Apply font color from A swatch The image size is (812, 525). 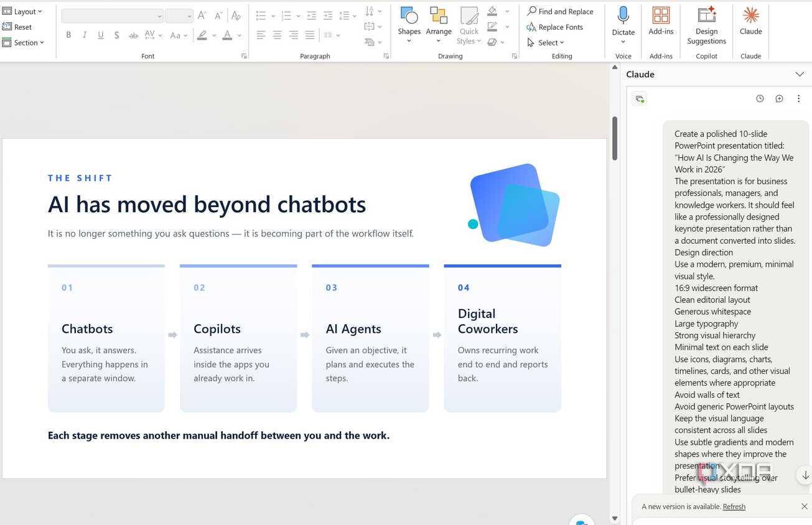(x=228, y=35)
